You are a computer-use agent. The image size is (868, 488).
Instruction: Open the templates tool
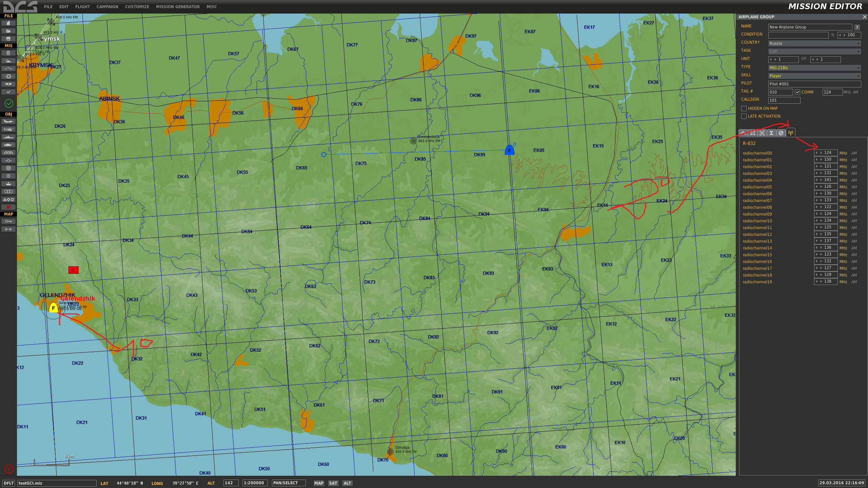8,184
